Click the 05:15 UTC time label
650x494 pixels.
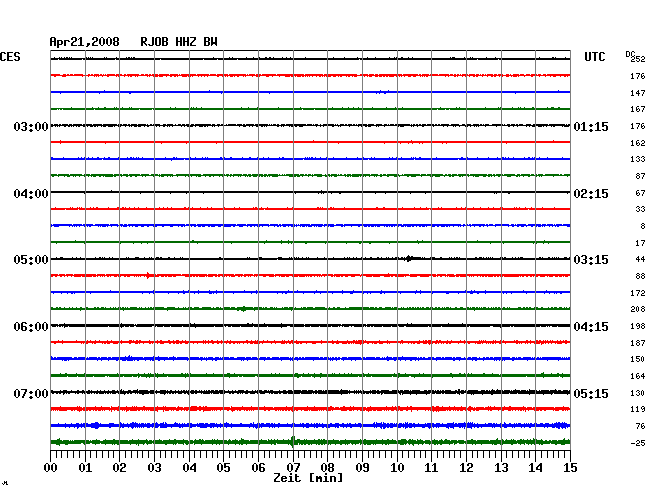(x=591, y=393)
